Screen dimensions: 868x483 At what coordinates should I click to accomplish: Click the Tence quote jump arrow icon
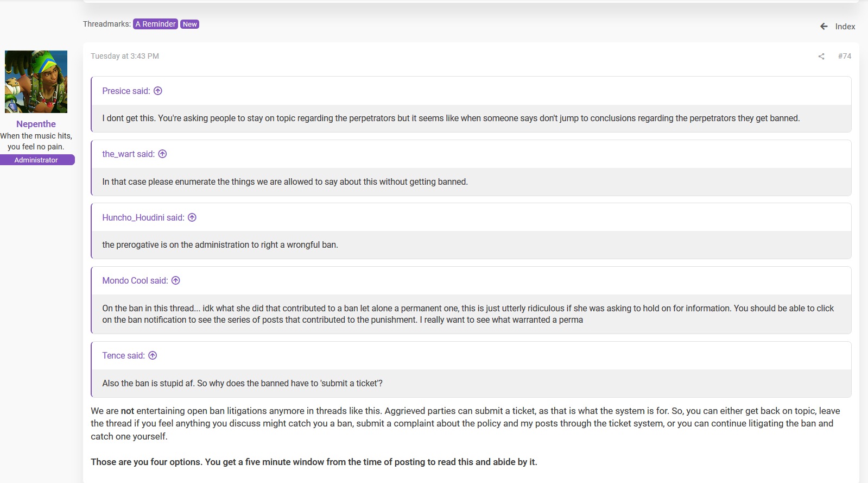[x=153, y=355]
